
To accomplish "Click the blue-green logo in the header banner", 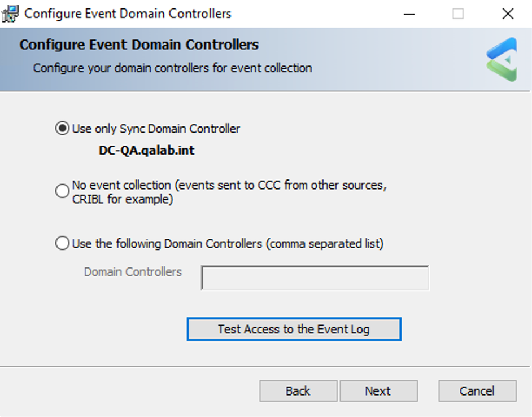I will point(502,60).
